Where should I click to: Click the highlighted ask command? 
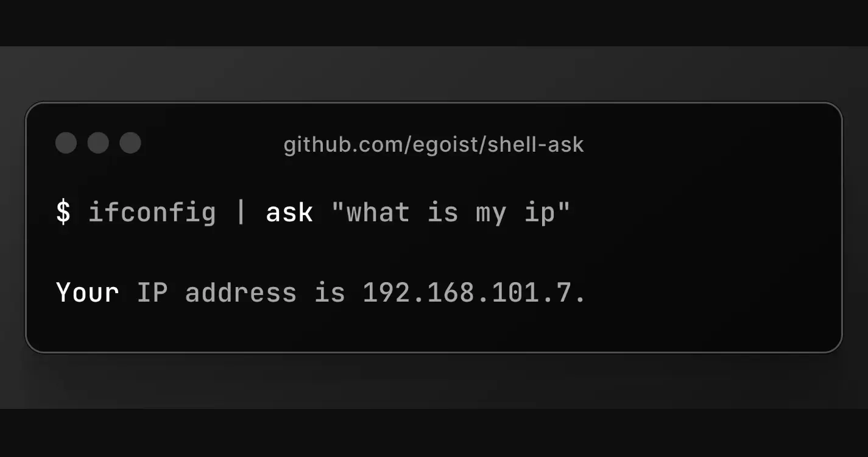coord(289,213)
